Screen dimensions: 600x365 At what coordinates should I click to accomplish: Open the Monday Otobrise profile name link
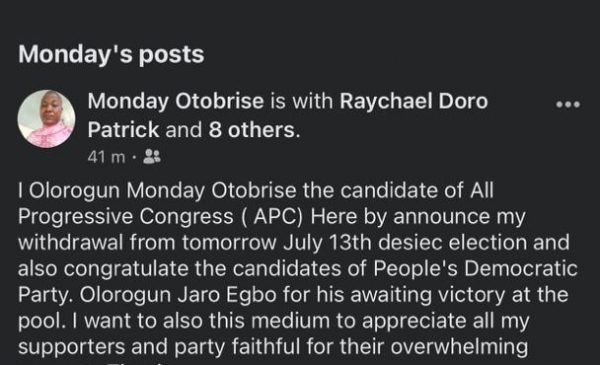[176, 101]
